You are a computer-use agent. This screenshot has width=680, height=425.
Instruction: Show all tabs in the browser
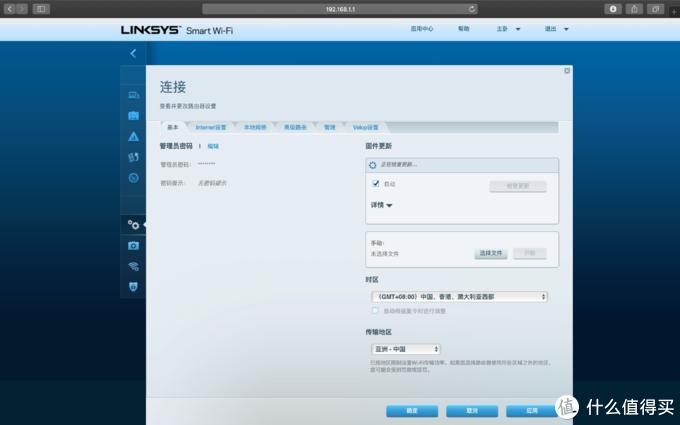coord(655,9)
